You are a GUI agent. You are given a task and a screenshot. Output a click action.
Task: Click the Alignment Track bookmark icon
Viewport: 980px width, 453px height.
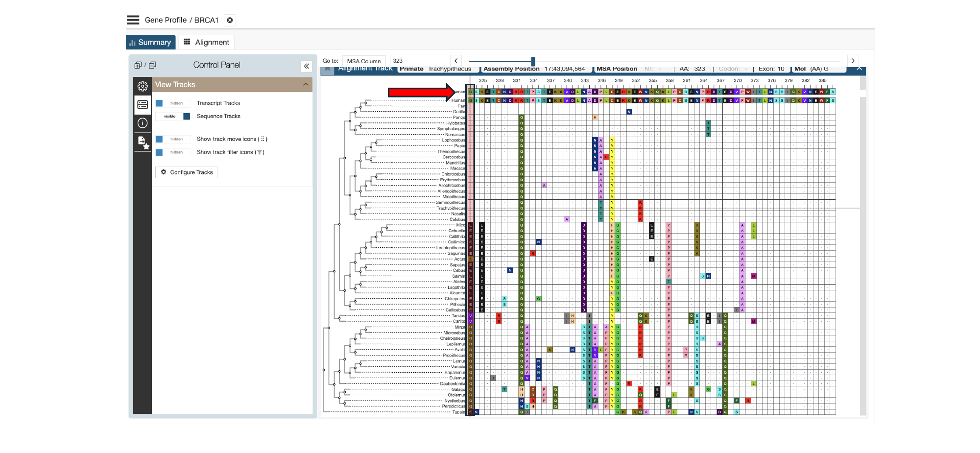click(x=328, y=70)
